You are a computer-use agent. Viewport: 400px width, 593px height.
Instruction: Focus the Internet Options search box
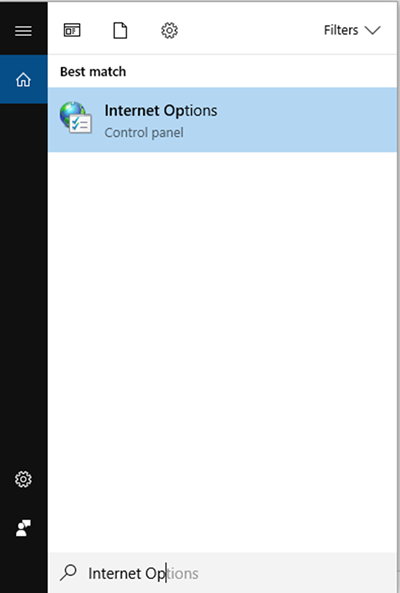tap(223, 573)
